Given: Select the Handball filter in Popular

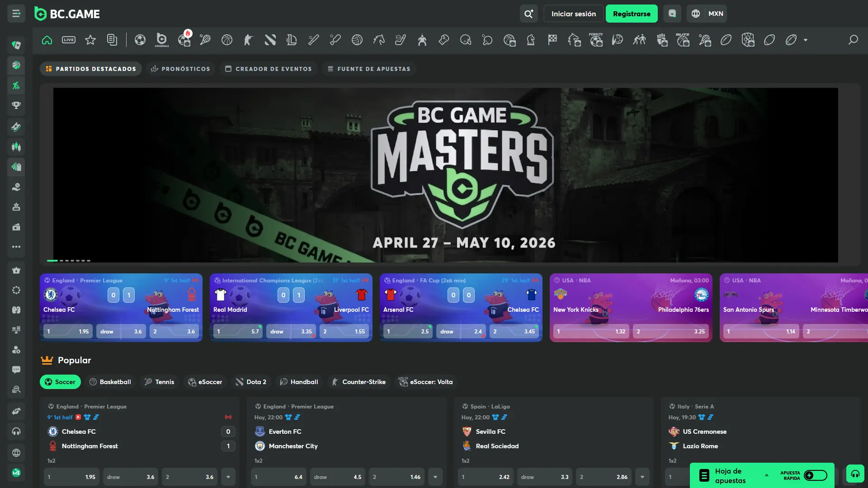Looking at the screenshot, I should (x=299, y=382).
